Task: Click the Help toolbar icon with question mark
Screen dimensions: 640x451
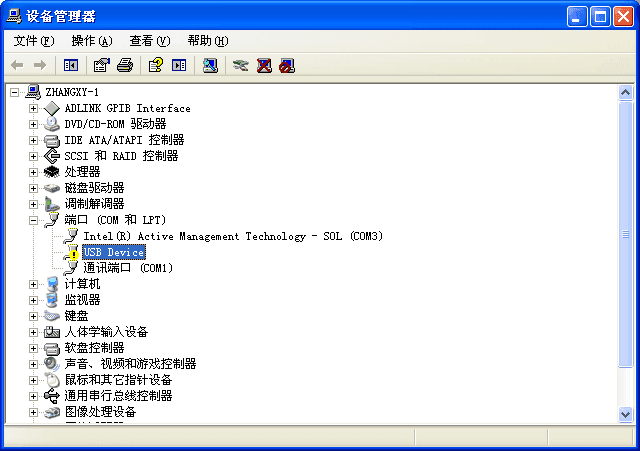Action: tap(155, 65)
